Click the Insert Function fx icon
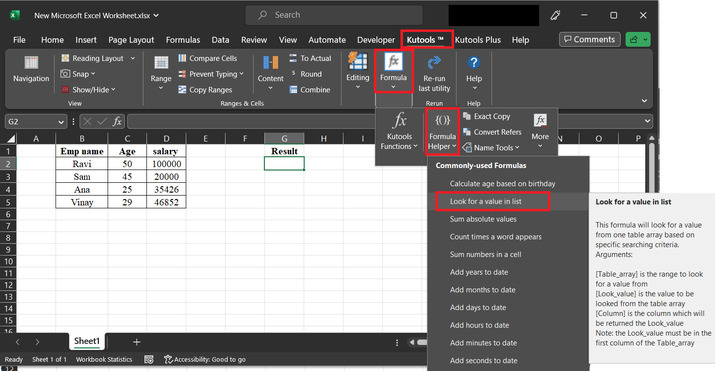715x371 pixels. (117, 122)
